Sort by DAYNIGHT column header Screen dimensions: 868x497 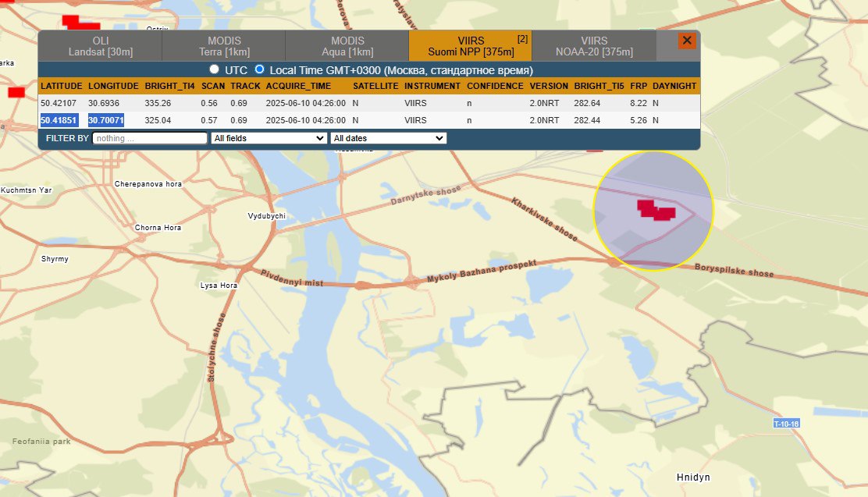674,86
